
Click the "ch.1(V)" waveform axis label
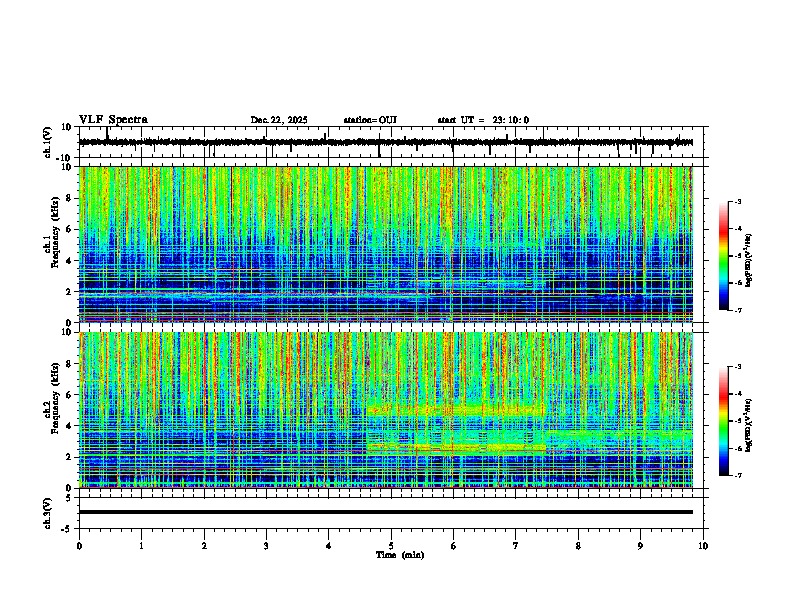[47, 142]
